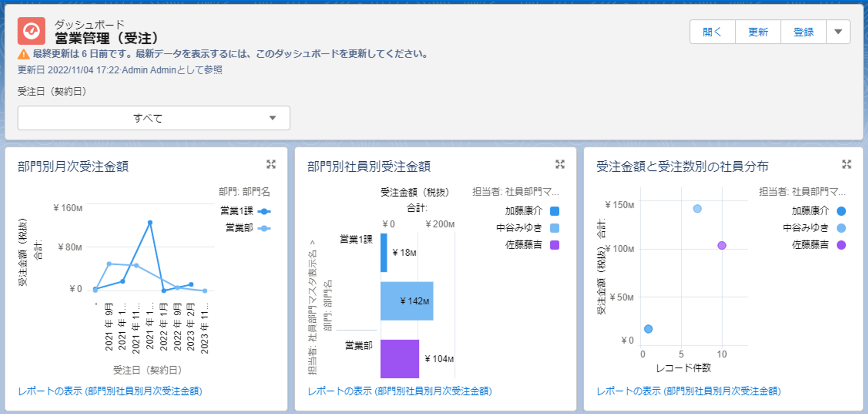Open report link under the scatter chart
This screenshot has height=414, width=868.
pyautogui.click(x=688, y=391)
